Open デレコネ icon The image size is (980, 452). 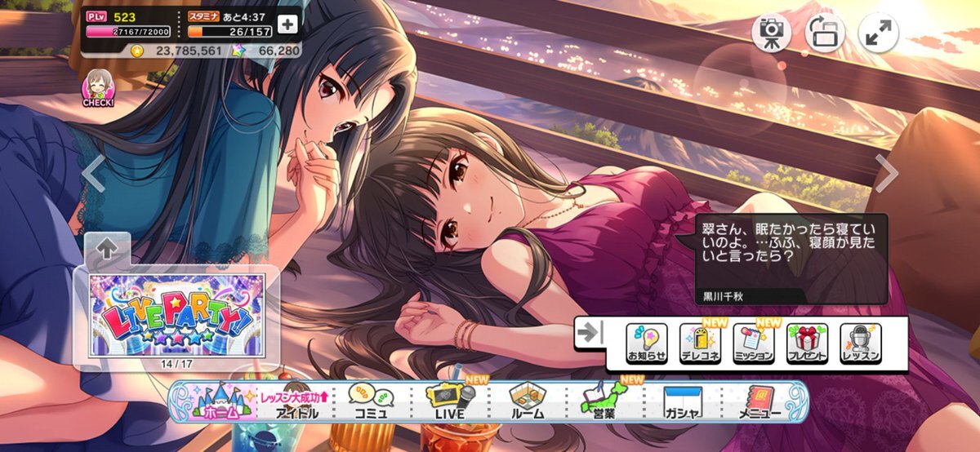701,343
